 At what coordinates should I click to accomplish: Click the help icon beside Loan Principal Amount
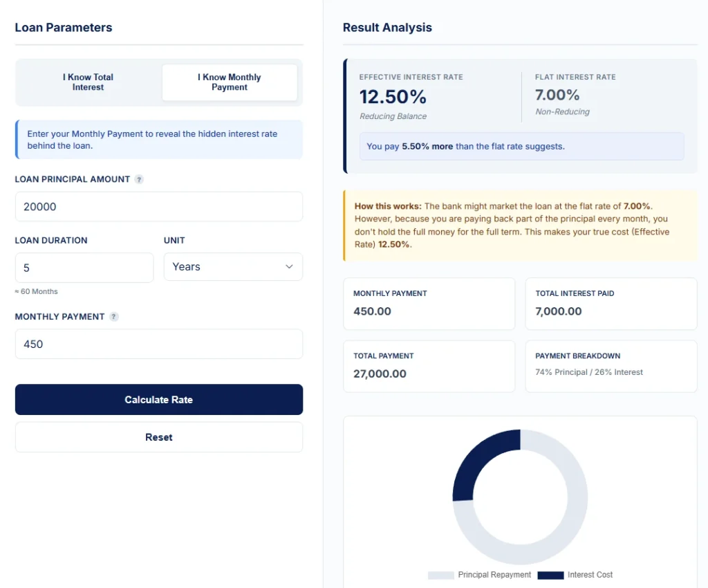[139, 178]
